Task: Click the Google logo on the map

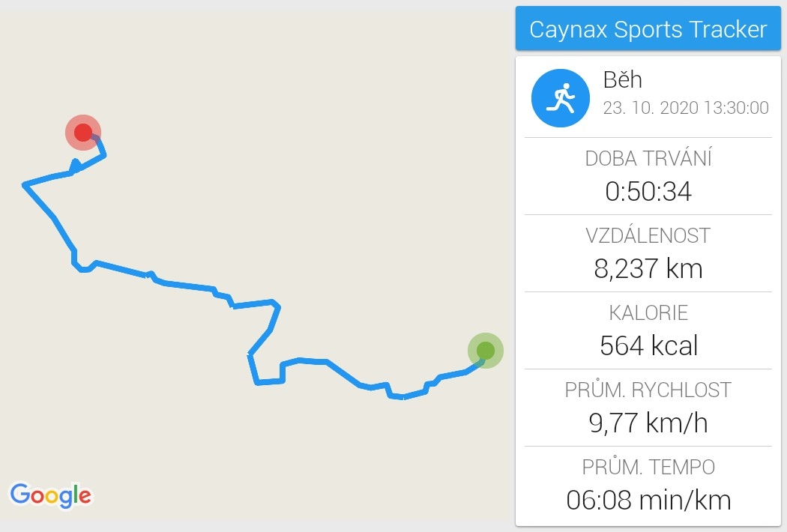Action: pos(51,495)
